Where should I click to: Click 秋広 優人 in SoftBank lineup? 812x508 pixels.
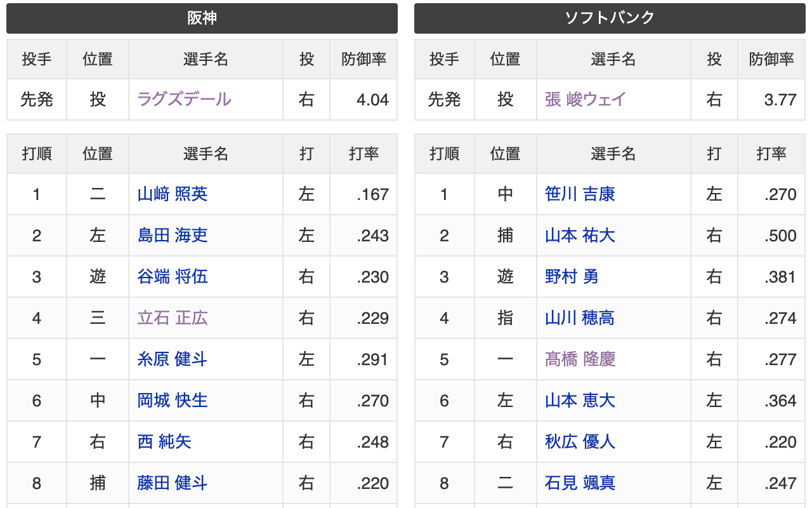pyautogui.click(x=580, y=442)
